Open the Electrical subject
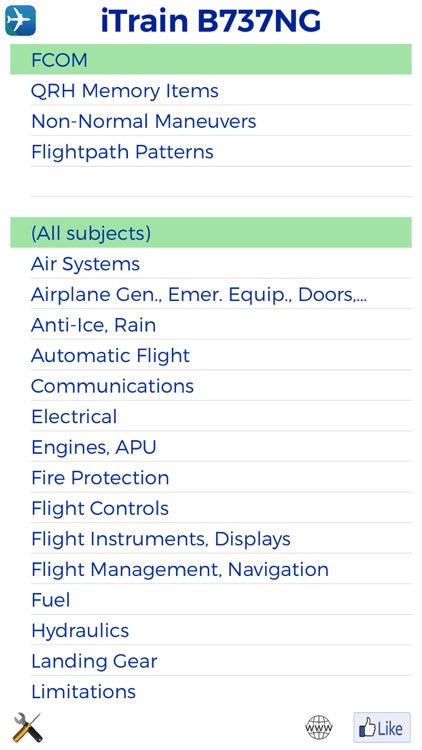The image size is (422, 750). pos(221,417)
